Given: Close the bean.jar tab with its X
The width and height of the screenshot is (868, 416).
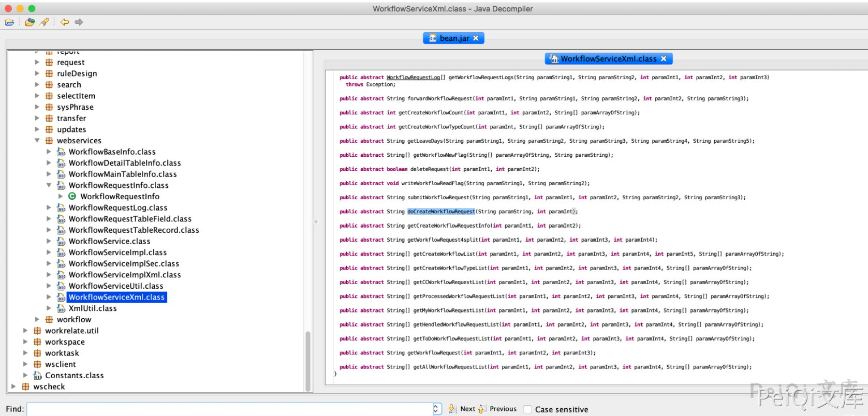Looking at the screenshot, I should (476, 38).
